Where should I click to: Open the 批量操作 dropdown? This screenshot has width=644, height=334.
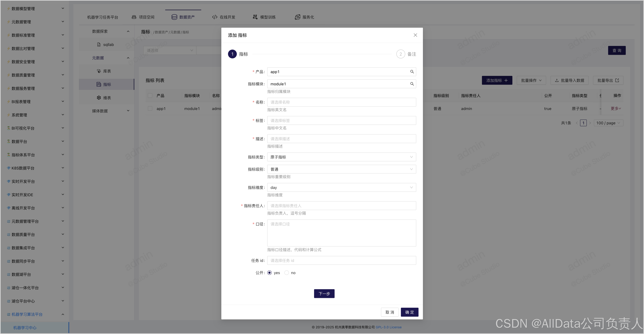531,81
